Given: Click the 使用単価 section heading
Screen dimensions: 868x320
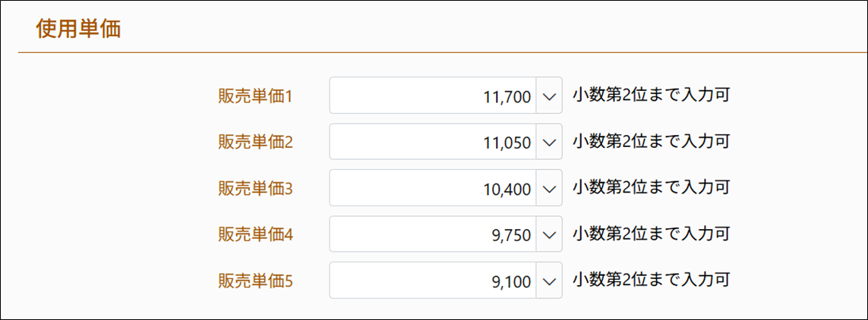Looking at the screenshot, I should coord(79,29).
